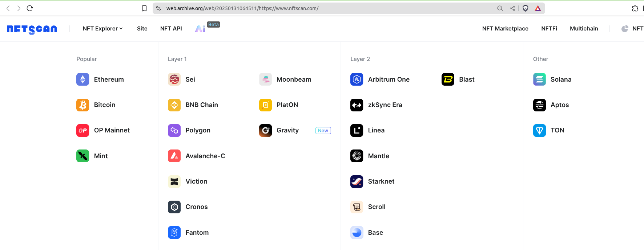Open the NFT Marketplace menu
Screen dimensions: 644x250
click(x=505, y=29)
